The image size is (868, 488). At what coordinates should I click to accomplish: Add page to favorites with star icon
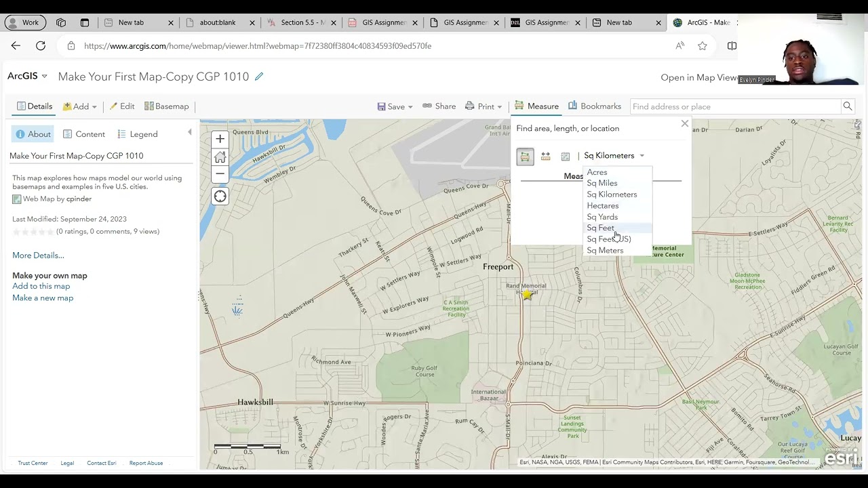[x=703, y=45]
